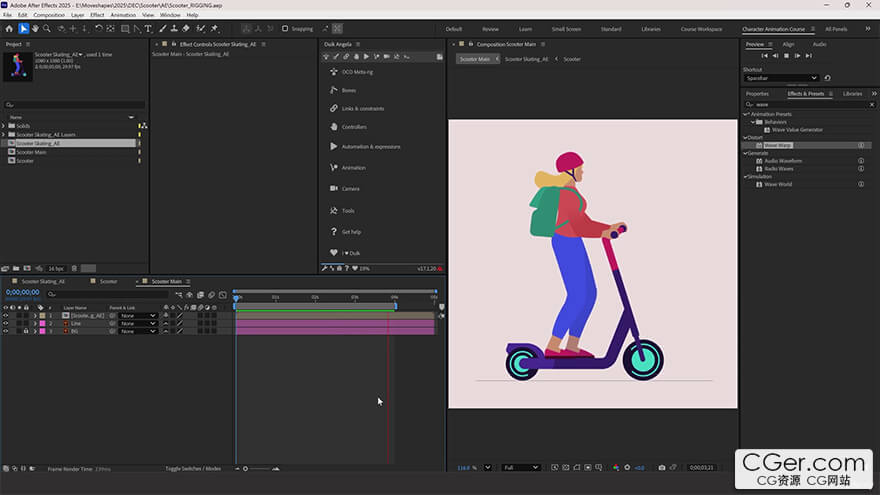Open Links & constraints in Duik
This screenshot has width=880, height=495.
click(x=362, y=108)
